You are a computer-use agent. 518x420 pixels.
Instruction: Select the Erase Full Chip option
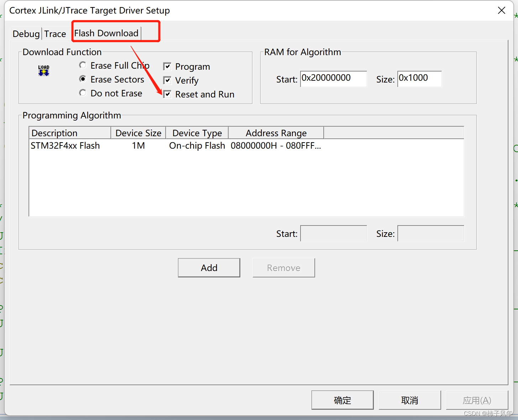pyautogui.click(x=83, y=65)
